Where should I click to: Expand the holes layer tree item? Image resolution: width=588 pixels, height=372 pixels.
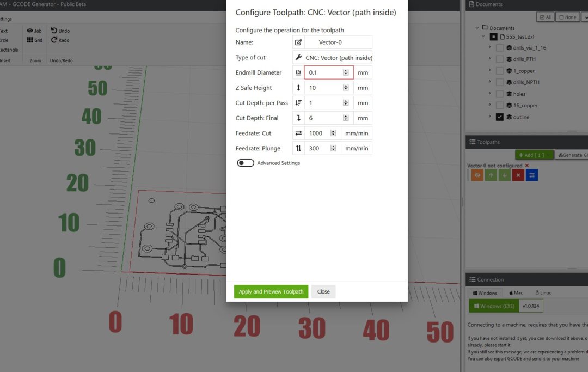(490, 94)
